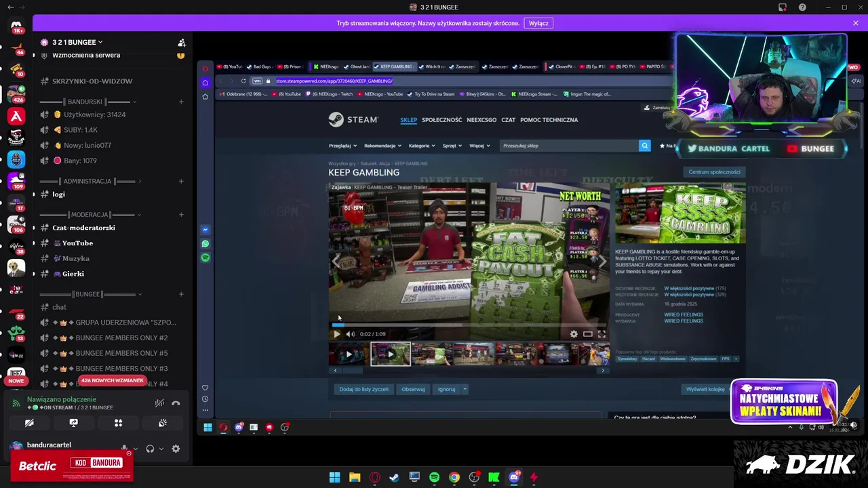Click the Ignoruj button
Viewport: 868px width, 488px height.
pos(446,389)
